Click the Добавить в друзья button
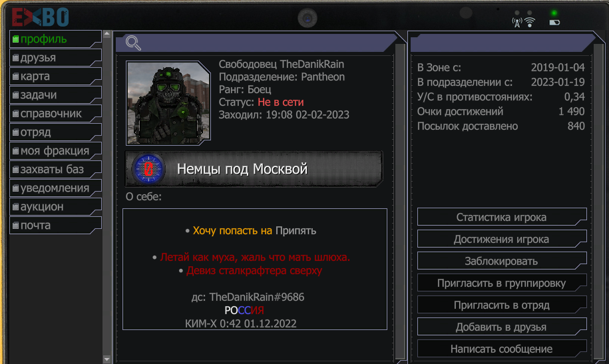This screenshot has width=609, height=364. 502,327
